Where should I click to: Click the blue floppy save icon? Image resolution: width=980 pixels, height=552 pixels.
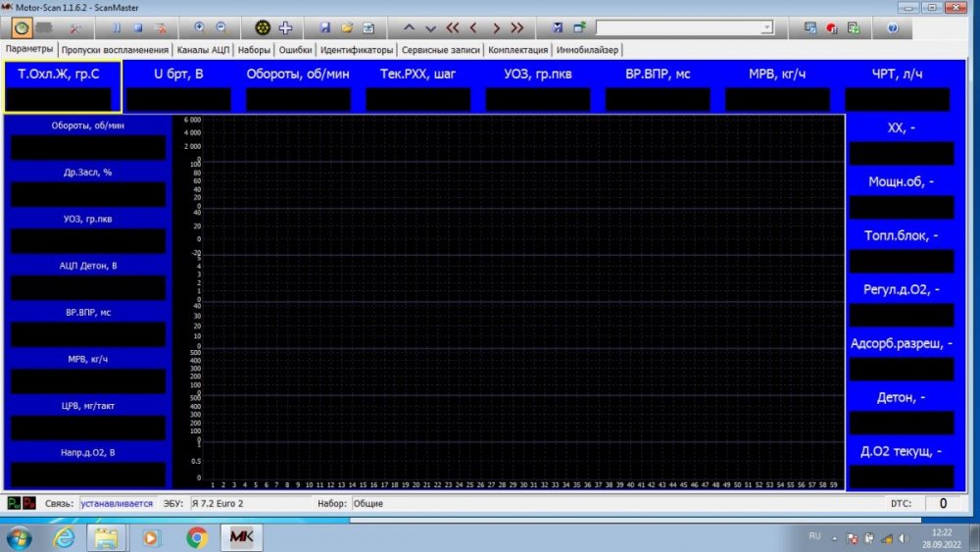coord(324,28)
